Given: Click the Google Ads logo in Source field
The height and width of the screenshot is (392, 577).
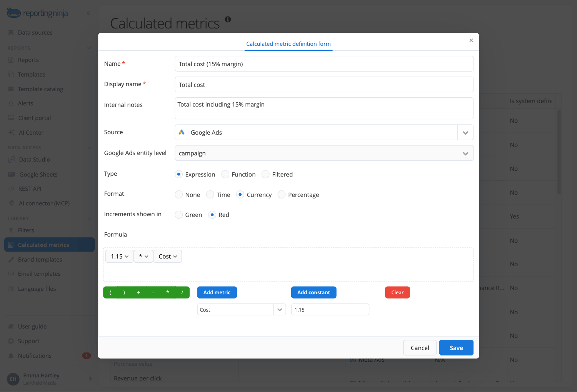Looking at the screenshot, I should (182, 132).
